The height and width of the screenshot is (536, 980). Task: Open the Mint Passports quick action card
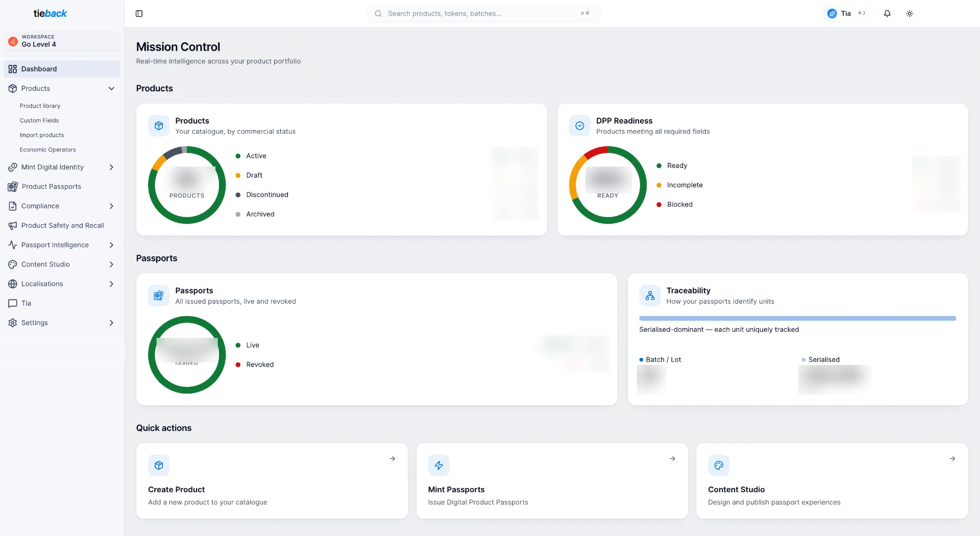[552, 481]
